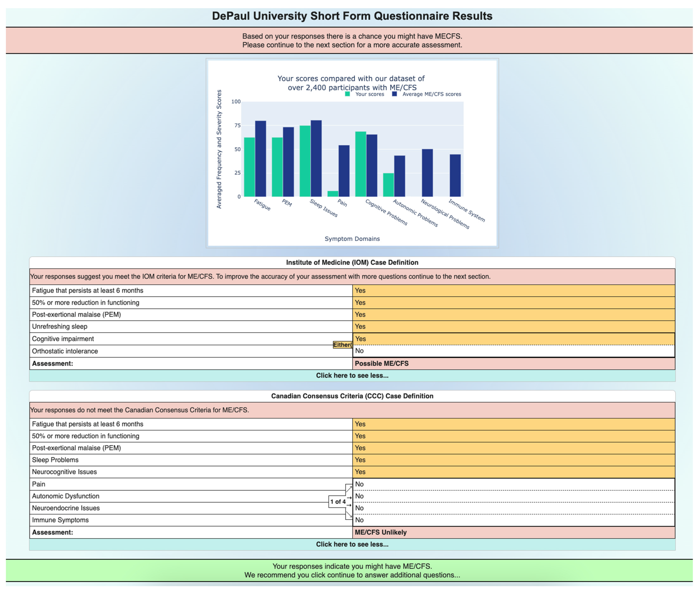
Task: Click the 'Either{' bracket label
Action: [x=342, y=345]
